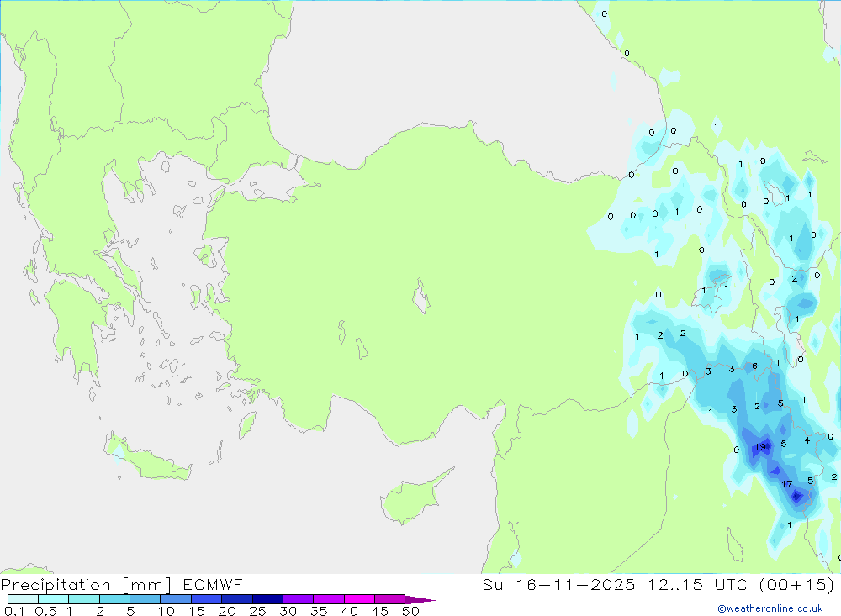Click the 5 to 10 mm legend swatch
Image resolution: width=841 pixels, height=616 pixels.
click(x=145, y=599)
